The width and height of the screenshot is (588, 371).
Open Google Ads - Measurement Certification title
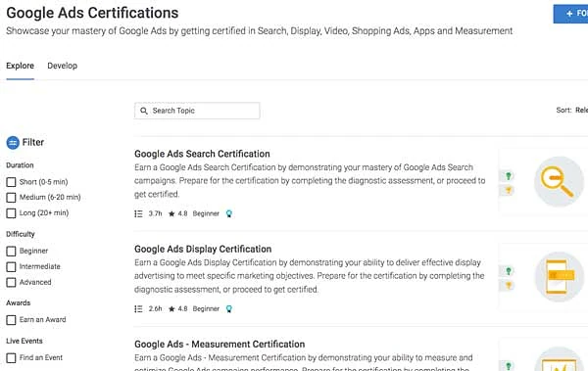(x=220, y=344)
